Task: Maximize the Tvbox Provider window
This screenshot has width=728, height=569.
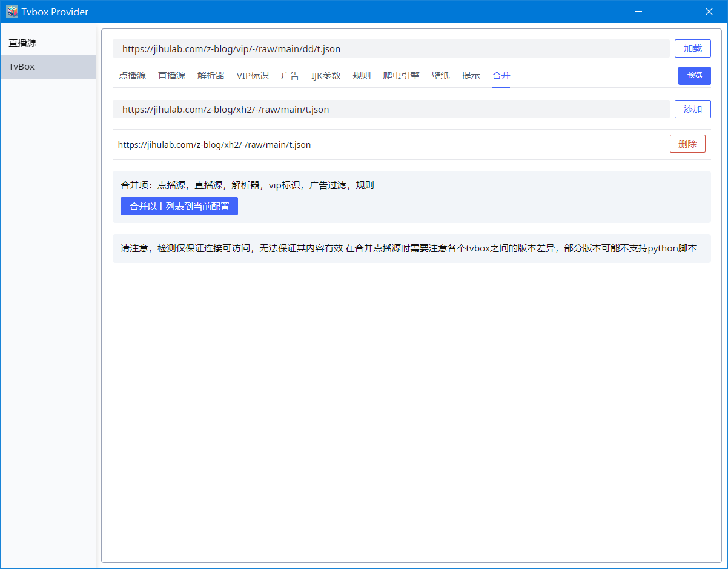Action: [673, 12]
